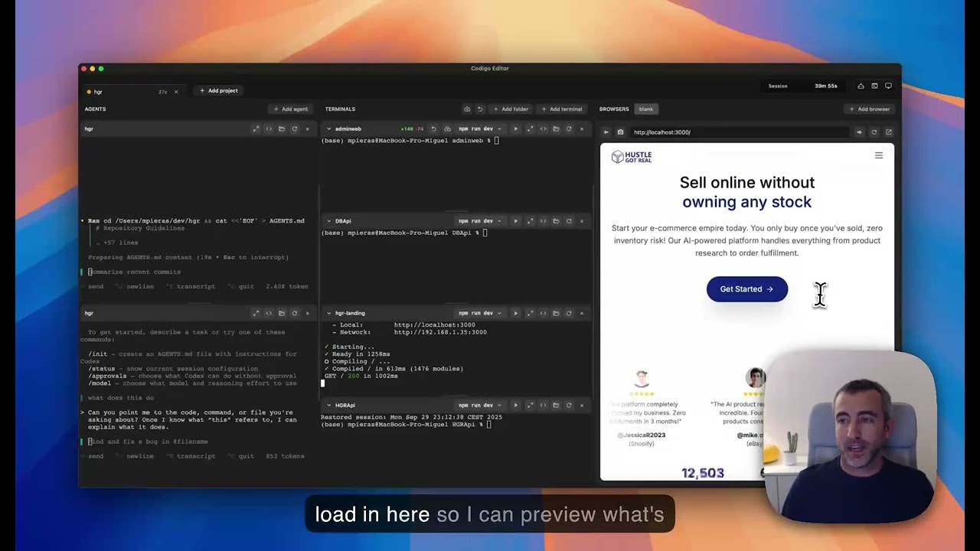The width and height of the screenshot is (980, 551).
Task: Click the localhost:3000 URL field
Action: 739,132
